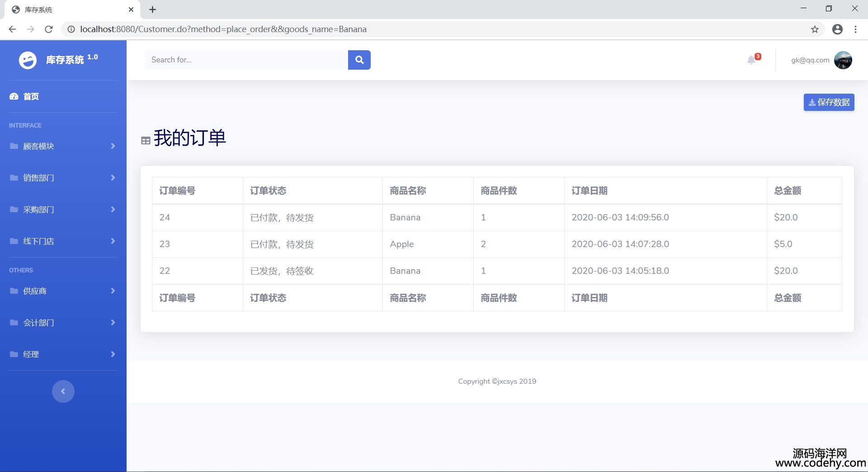Open the 供应商 sidebar menu
Image resolution: width=868 pixels, height=472 pixels.
63,291
